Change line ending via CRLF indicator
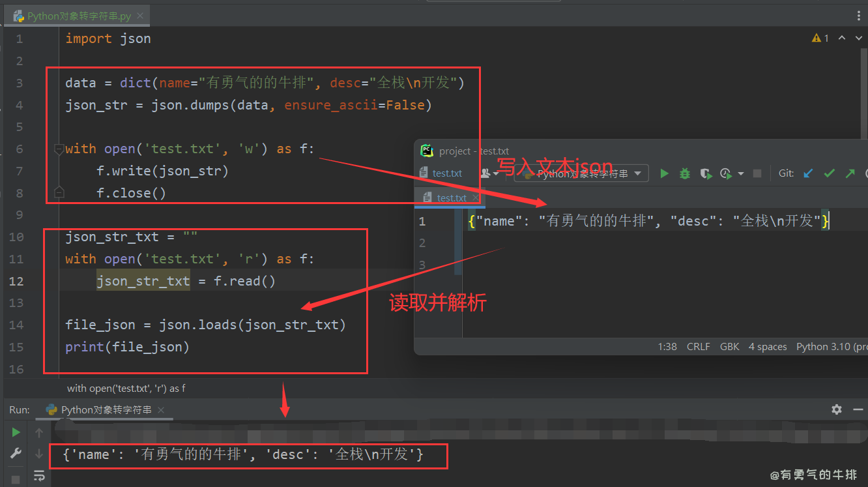Image resolution: width=868 pixels, height=487 pixels. point(698,346)
